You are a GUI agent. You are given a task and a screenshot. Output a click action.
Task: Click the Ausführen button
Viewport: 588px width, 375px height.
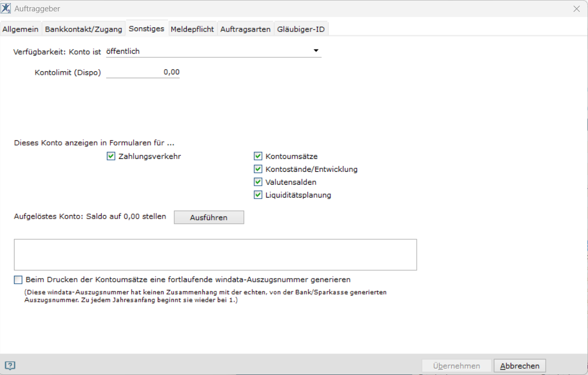pyautogui.click(x=209, y=218)
